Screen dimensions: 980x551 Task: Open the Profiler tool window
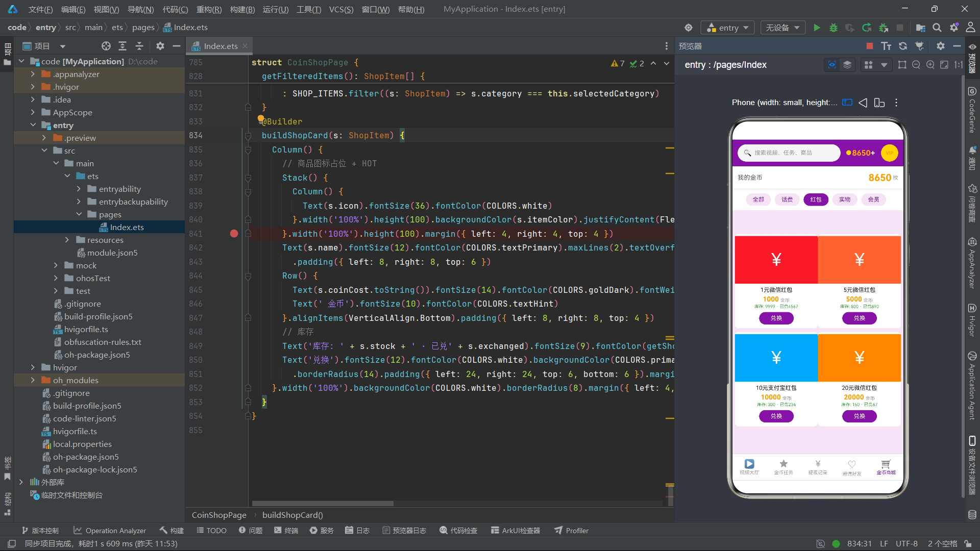(x=572, y=531)
